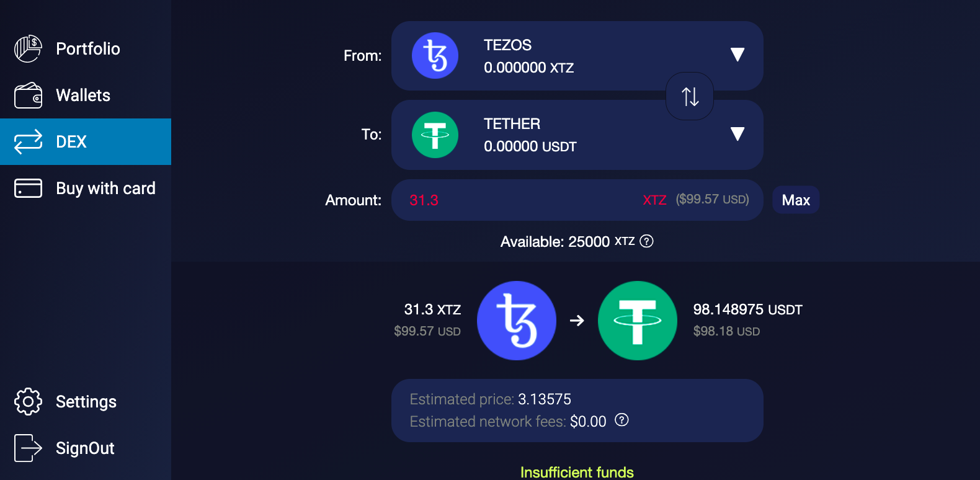Click the Tezos logo in the From field
The height and width of the screenshot is (480, 980).
click(x=435, y=55)
